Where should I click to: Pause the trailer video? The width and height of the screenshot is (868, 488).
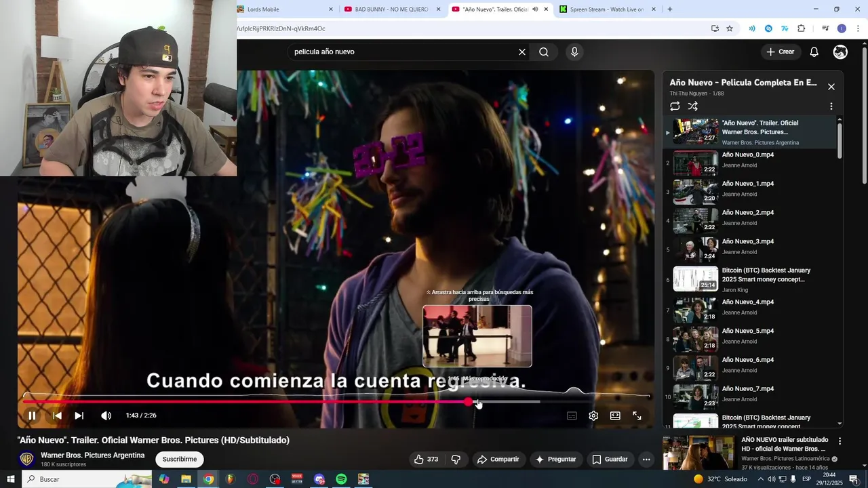point(32,415)
